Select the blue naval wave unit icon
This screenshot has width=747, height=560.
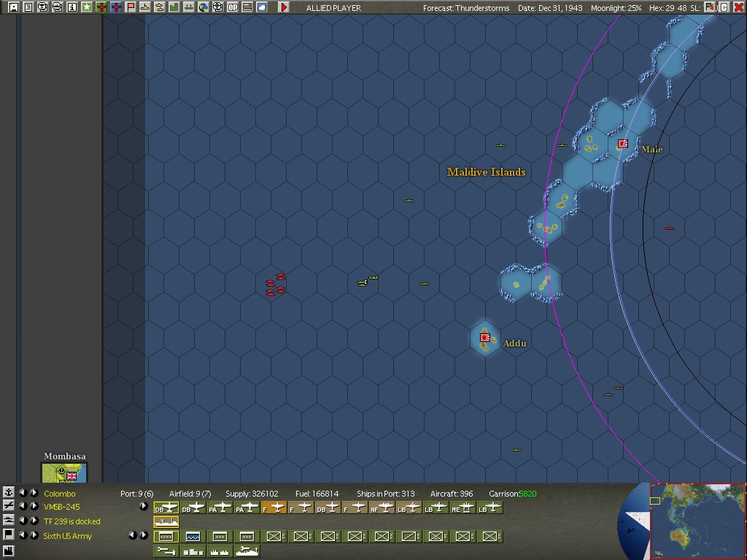(193, 537)
